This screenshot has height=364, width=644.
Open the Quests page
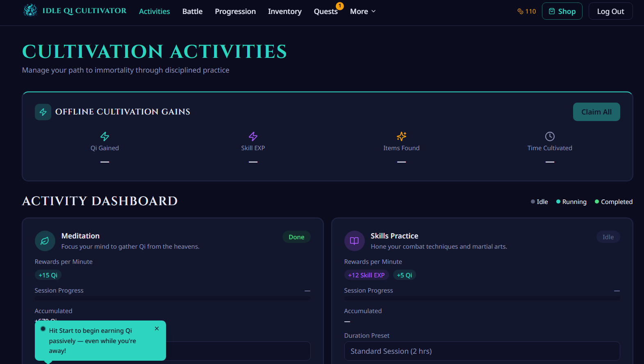325,11
